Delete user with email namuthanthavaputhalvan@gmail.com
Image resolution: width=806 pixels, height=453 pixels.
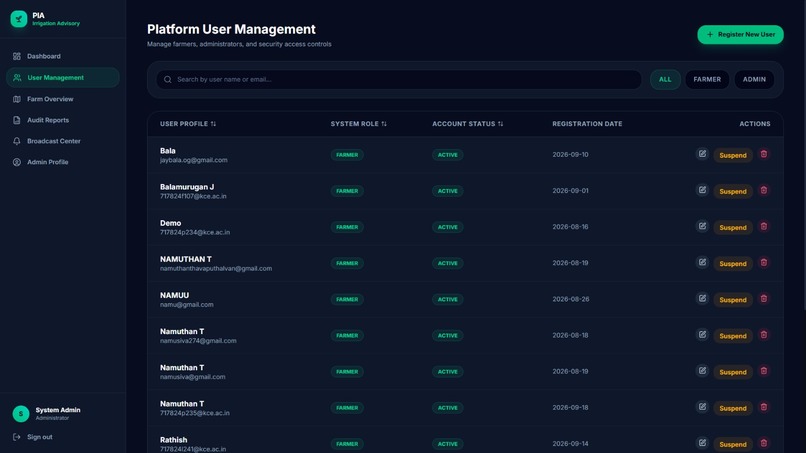(x=764, y=262)
